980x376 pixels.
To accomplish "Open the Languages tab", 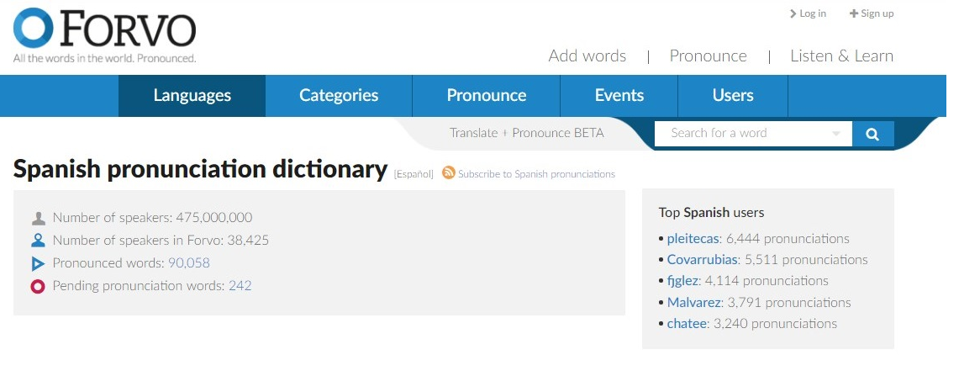I will pos(192,96).
